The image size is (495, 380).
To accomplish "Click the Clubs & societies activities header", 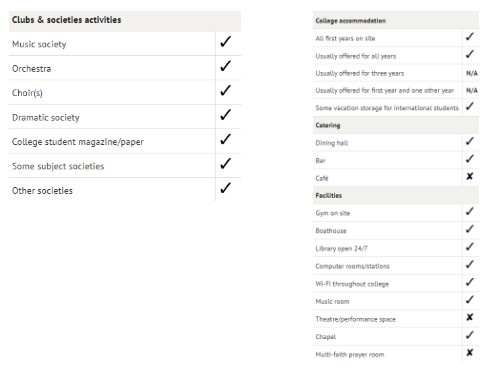I will coord(67,20).
